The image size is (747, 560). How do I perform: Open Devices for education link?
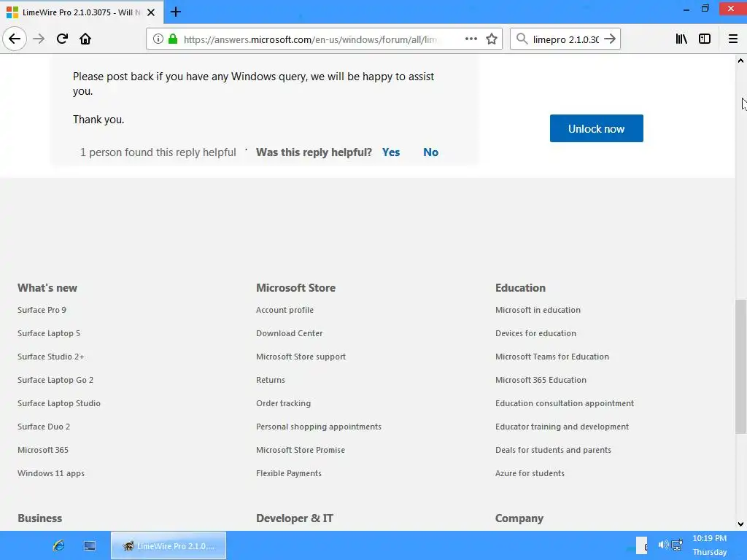535,333
